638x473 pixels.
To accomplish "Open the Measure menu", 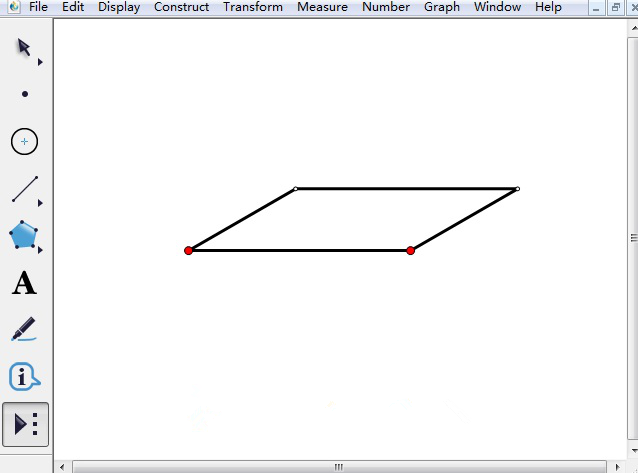I will (x=322, y=7).
